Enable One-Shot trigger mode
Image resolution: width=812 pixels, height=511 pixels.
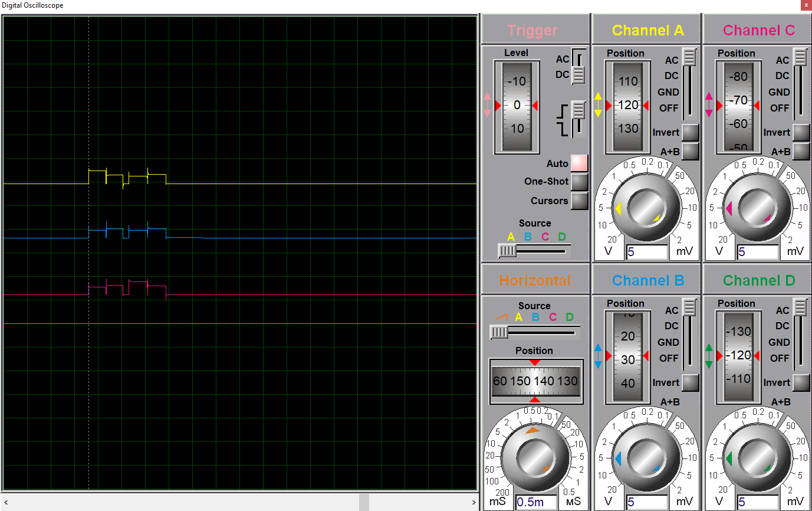(580, 182)
